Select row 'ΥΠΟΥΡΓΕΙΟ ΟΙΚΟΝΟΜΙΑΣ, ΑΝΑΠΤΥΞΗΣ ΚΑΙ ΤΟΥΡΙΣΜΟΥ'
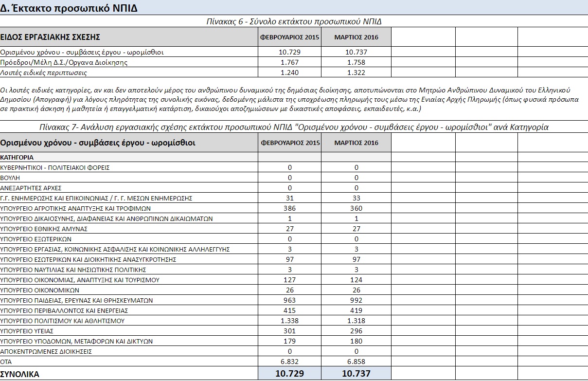Viewport: 588px width, 381px height. (80, 280)
